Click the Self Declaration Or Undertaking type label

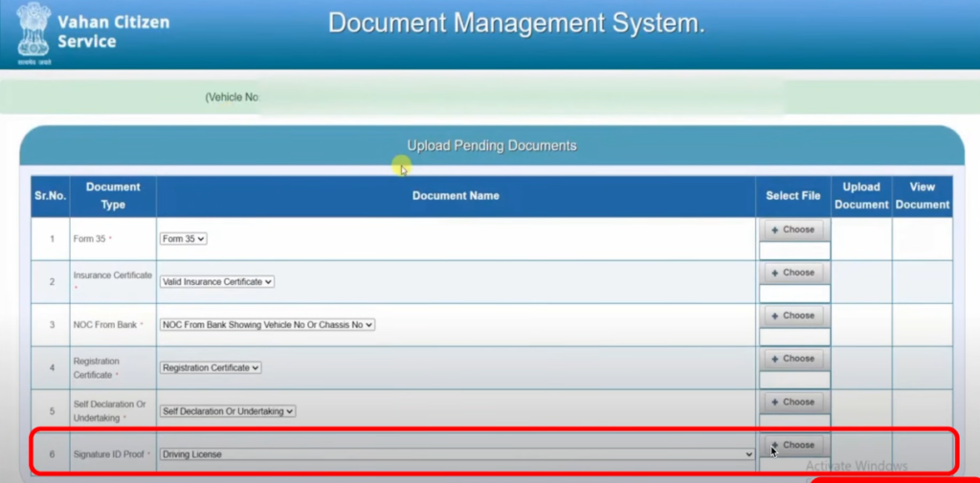[109, 411]
